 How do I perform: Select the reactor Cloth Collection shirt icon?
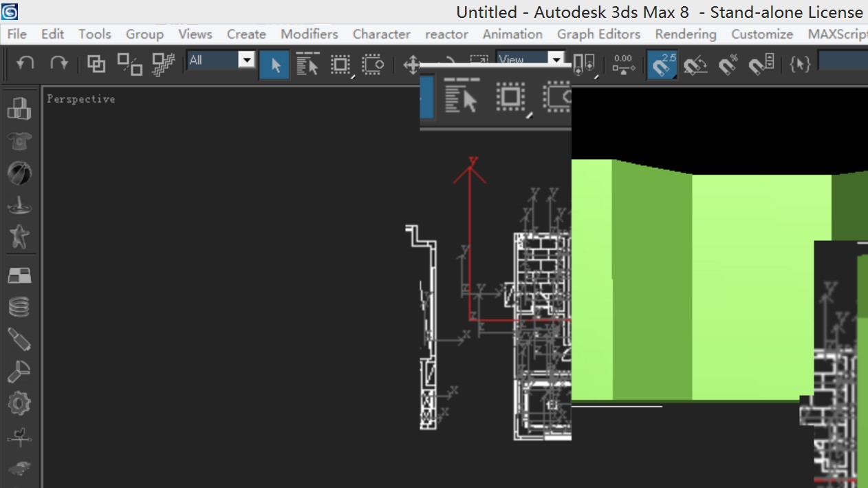19,141
